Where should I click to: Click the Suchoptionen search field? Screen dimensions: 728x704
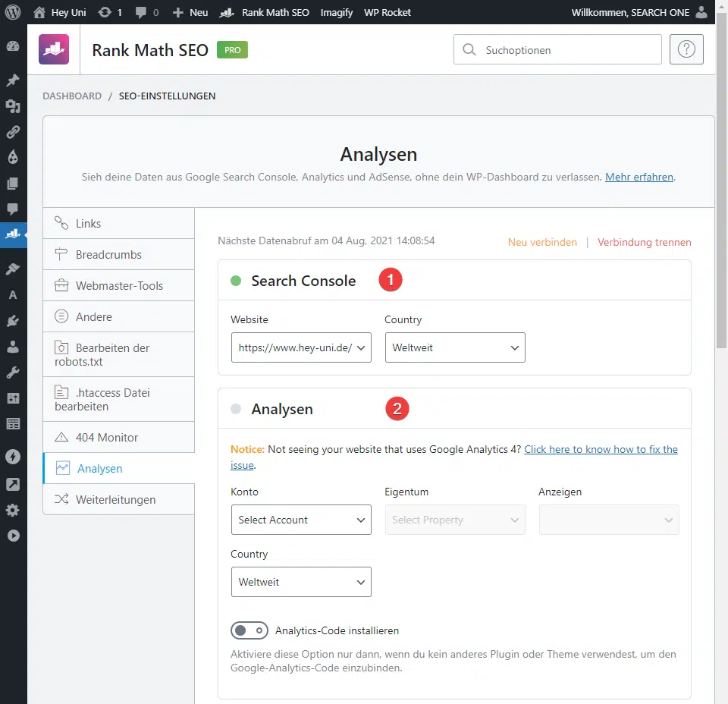click(557, 49)
